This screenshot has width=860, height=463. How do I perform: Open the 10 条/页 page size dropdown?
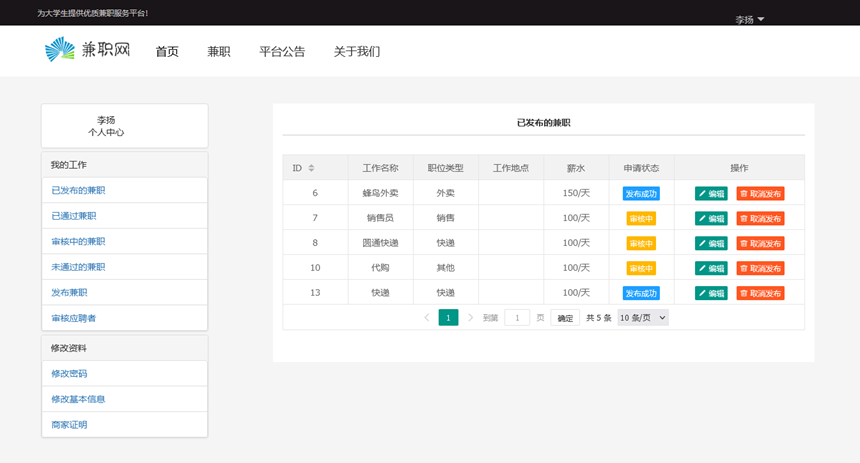(x=643, y=318)
